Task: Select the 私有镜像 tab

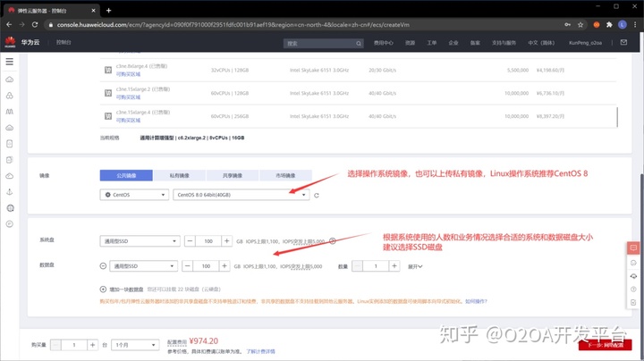Action: click(x=180, y=175)
